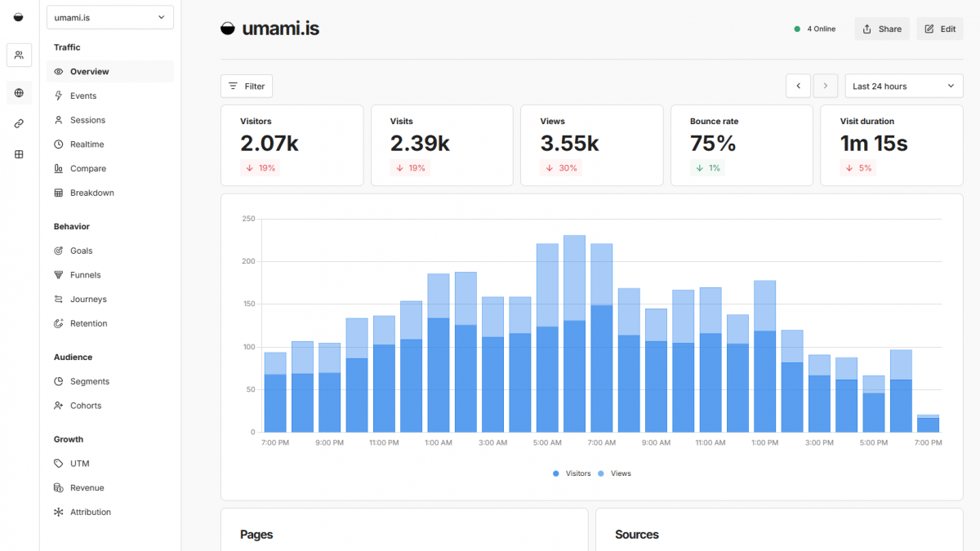Image resolution: width=980 pixels, height=551 pixels.
Task: Click the Share button
Action: point(881,29)
